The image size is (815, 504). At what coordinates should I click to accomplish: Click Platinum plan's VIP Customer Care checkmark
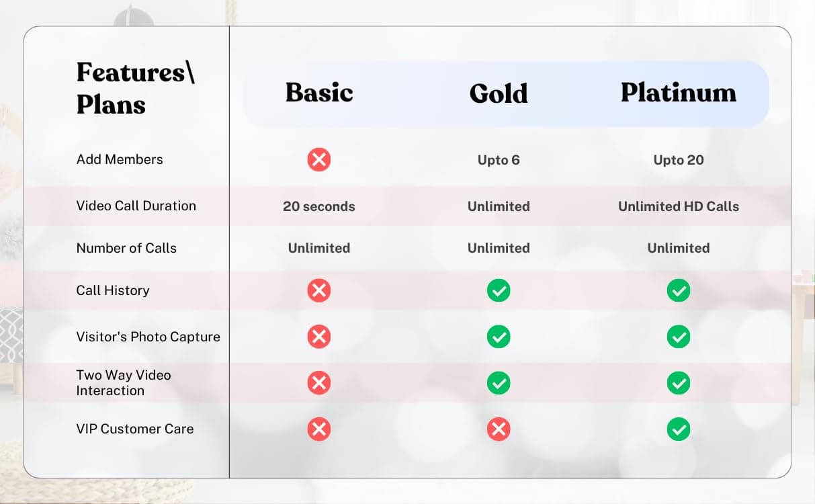coord(679,429)
